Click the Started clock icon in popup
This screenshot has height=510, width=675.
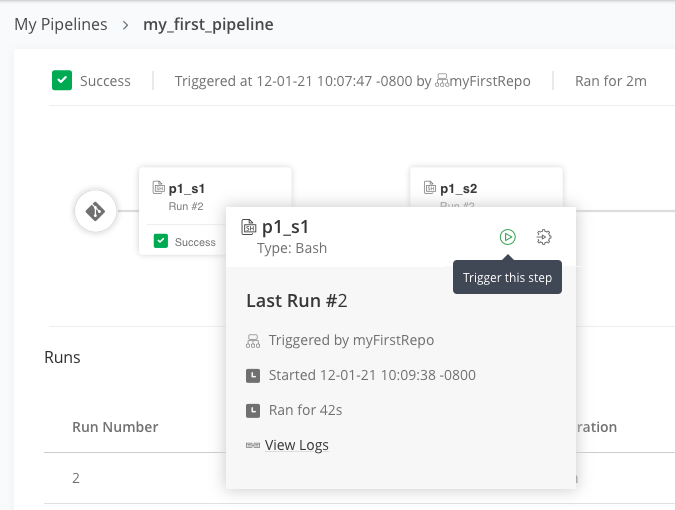click(253, 376)
